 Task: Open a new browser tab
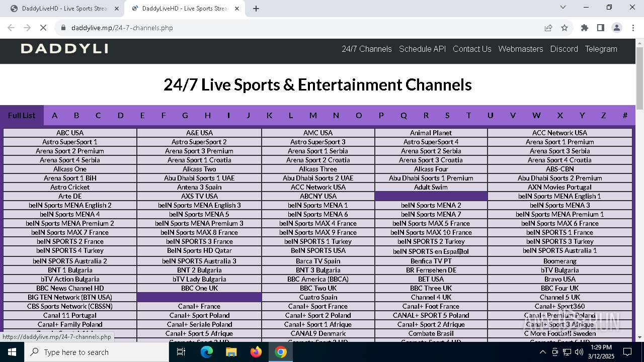click(256, 8)
